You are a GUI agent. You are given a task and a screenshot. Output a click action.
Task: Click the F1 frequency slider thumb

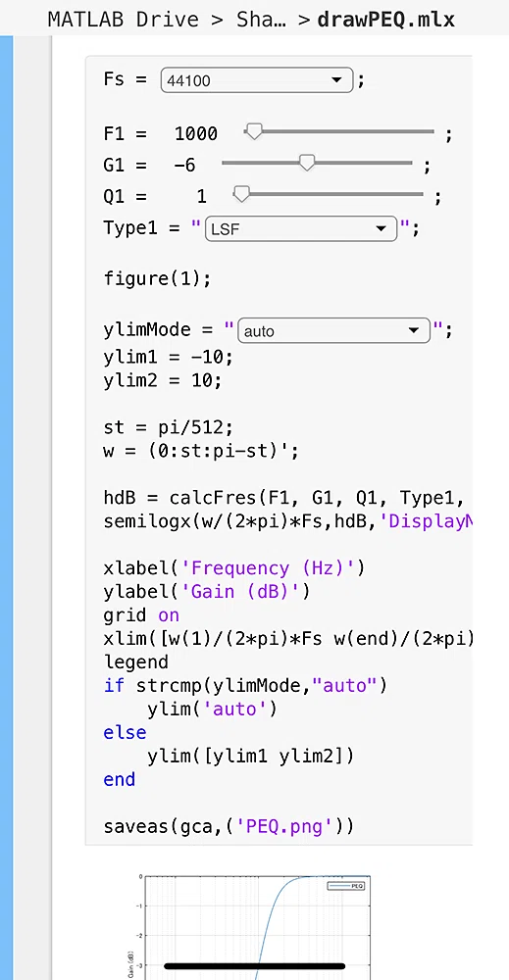(253, 131)
